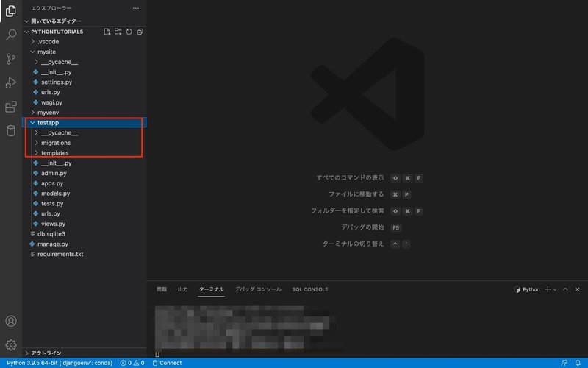Click the New File icon in the explorer header
Viewport: 588px width, 368px height.
click(x=107, y=32)
